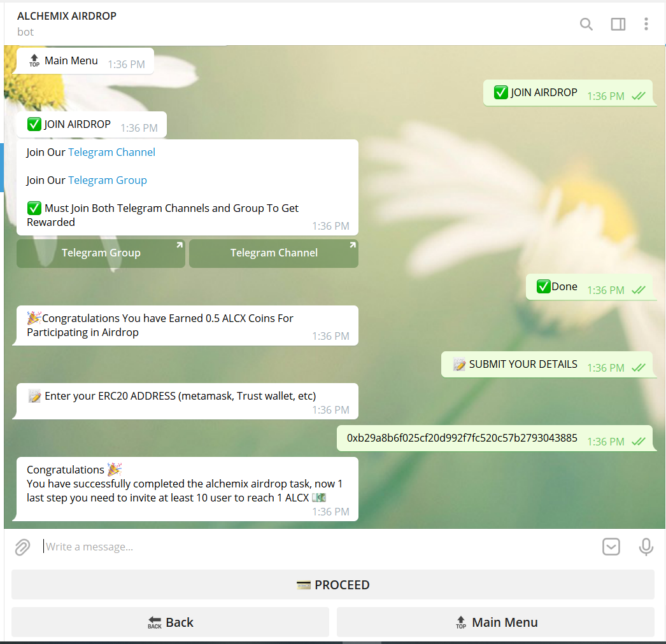Click 'Must Join Both Telegram Channels' text
The height and width of the screenshot is (644, 666).
(x=162, y=215)
